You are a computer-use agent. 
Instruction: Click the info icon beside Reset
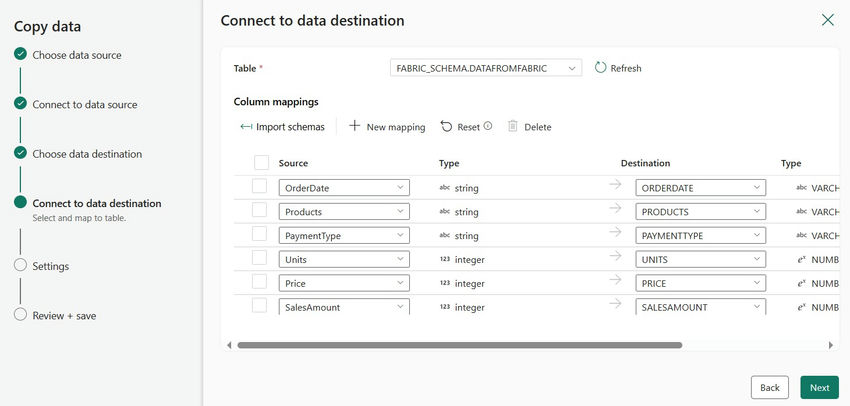pos(488,127)
